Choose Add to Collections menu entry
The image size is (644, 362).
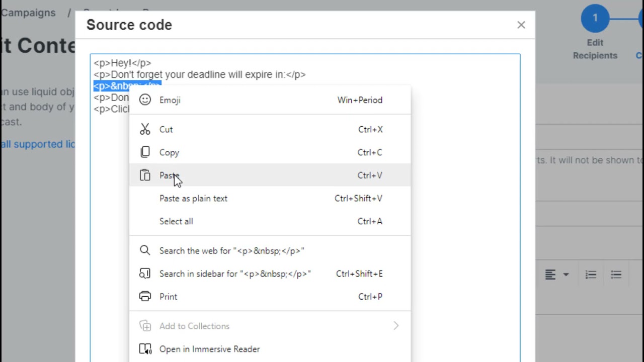click(270, 326)
